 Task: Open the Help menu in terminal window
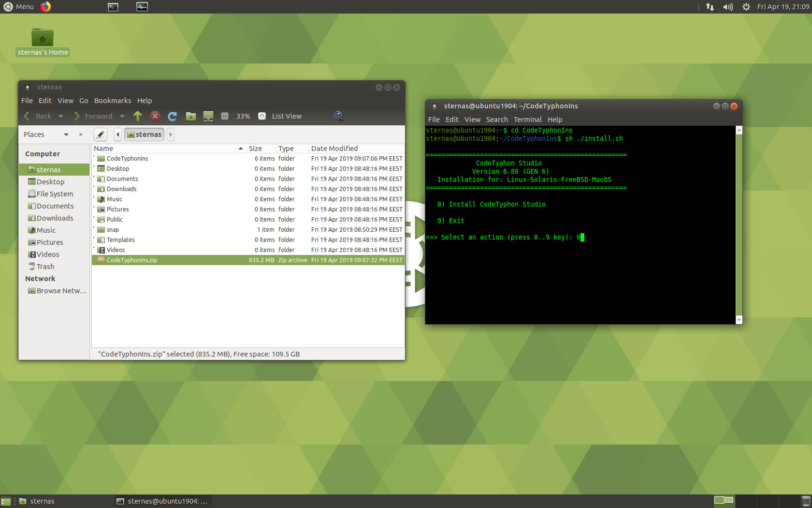click(x=555, y=120)
